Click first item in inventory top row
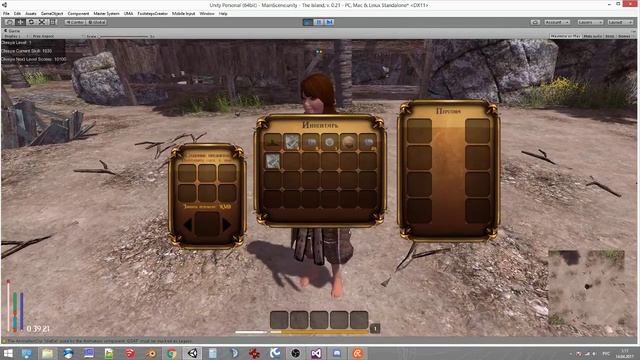This screenshot has height=360, width=640. [272, 142]
